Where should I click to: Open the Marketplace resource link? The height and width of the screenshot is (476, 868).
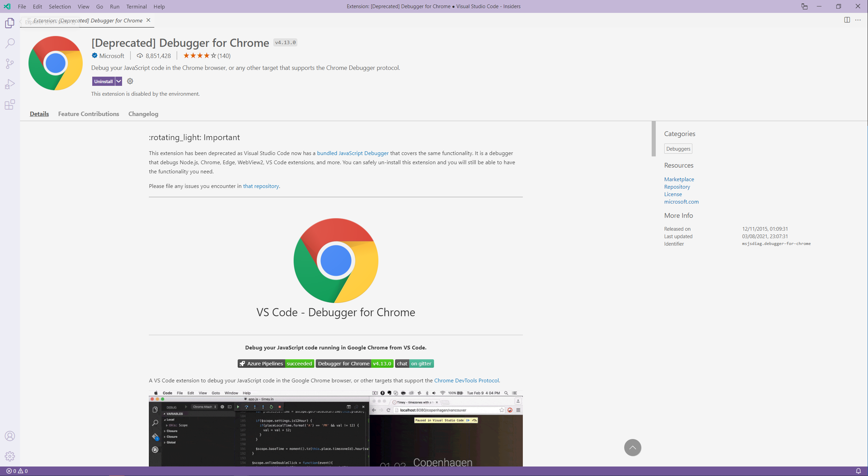point(679,179)
